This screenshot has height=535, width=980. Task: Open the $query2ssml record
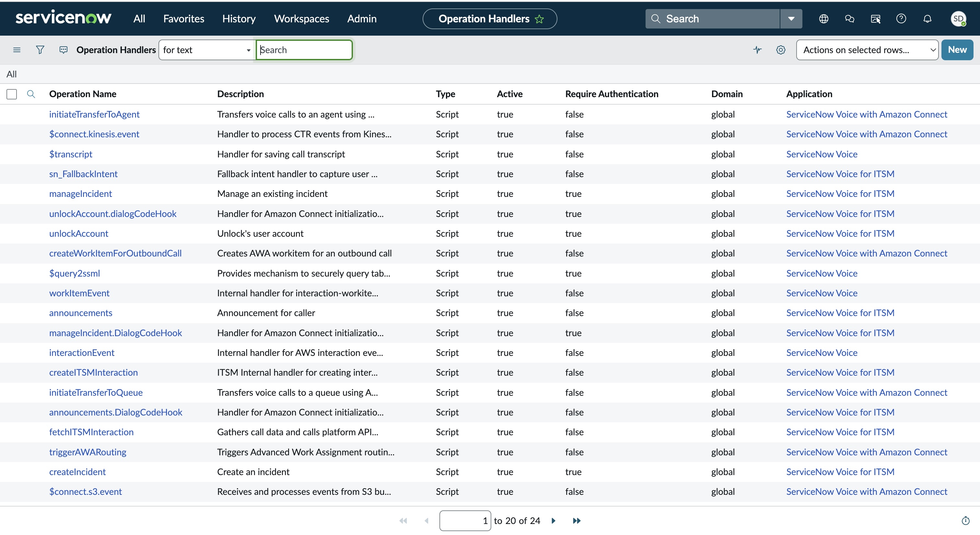[75, 273]
